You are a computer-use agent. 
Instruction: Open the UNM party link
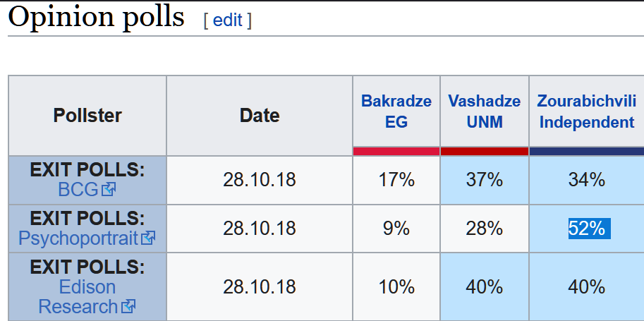pos(485,122)
